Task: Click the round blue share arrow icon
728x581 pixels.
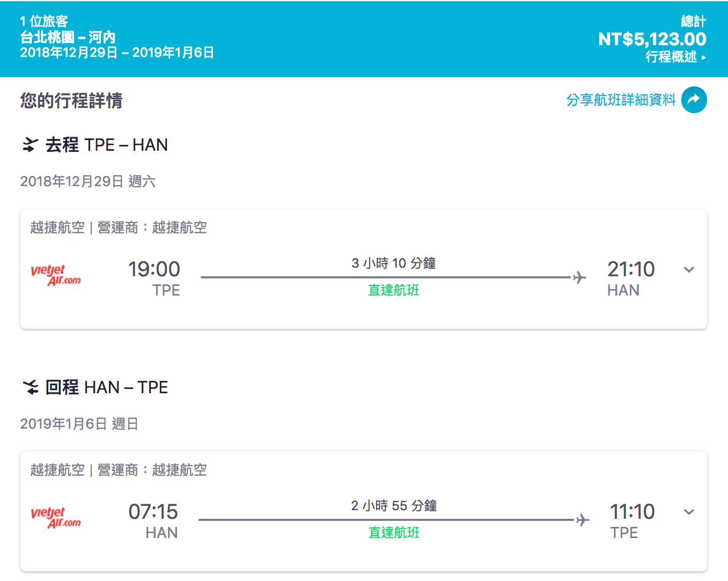Action: coord(694,100)
